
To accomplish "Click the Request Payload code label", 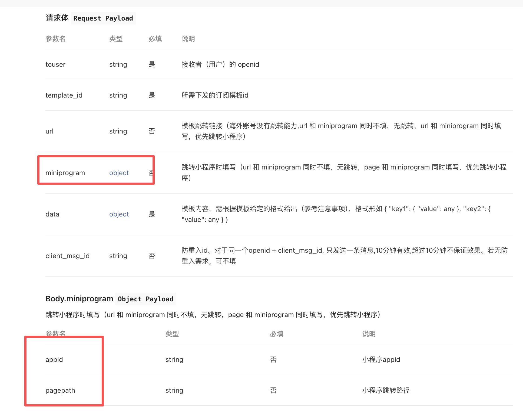I will point(103,18).
